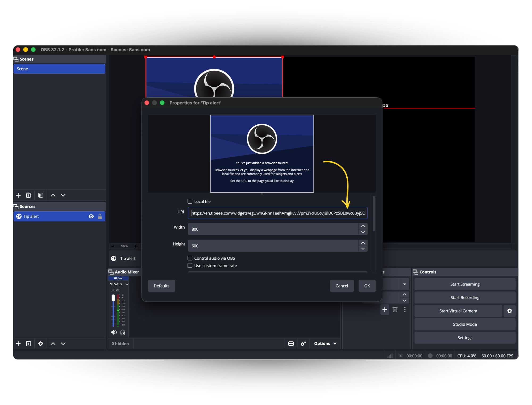Move scene up with the up arrow
Screen dimensions: 532x405
53,195
